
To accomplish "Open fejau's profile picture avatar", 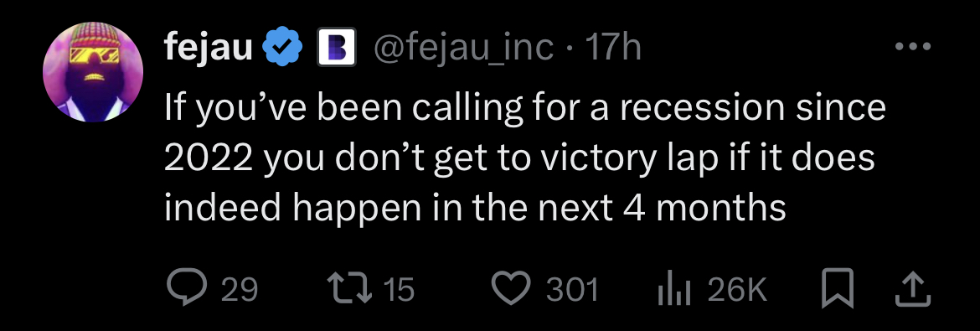I will coord(93,71).
